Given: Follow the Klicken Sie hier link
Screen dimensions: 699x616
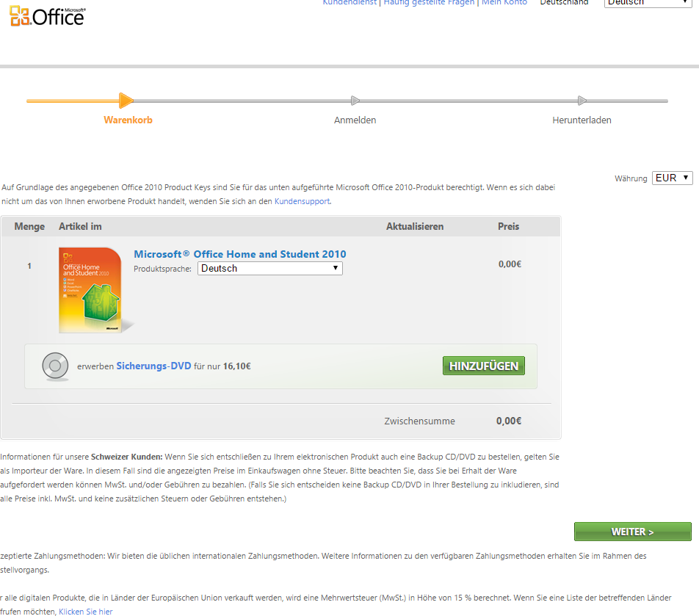Looking at the screenshot, I should (86, 612).
